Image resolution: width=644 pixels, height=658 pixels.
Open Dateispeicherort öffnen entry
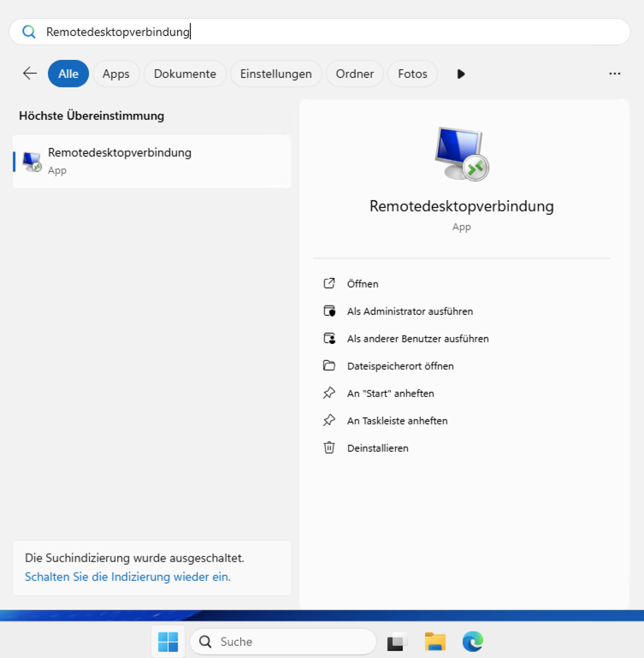tap(399, 366)
